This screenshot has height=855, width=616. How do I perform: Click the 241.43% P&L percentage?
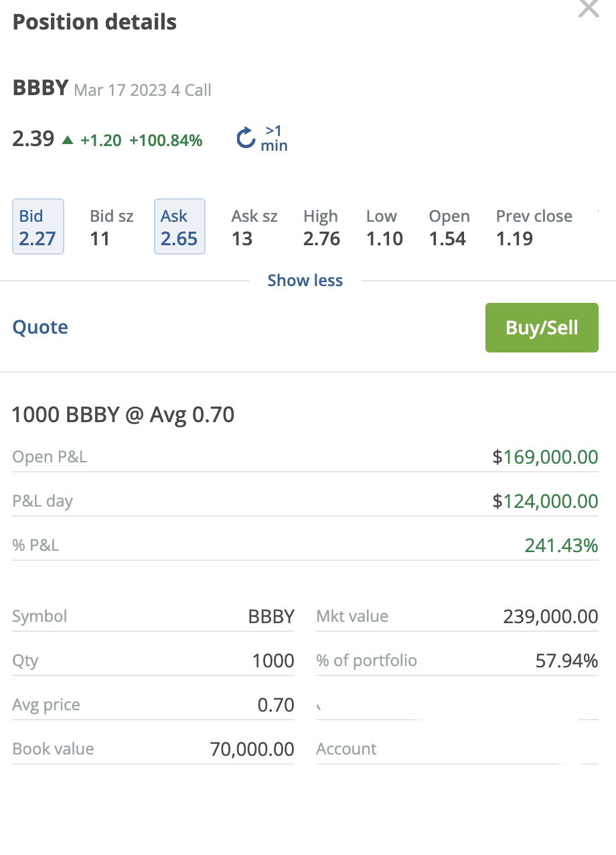click(x=561, y=545)
